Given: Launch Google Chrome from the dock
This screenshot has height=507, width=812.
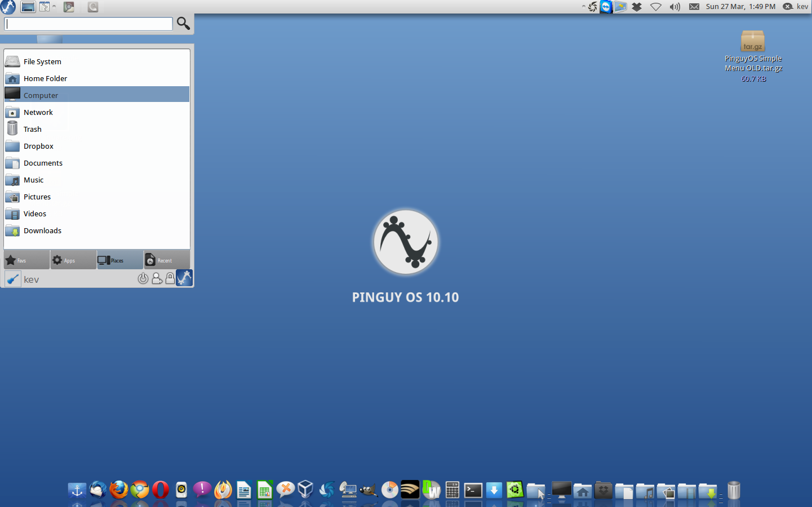Looking at the screenshot, I should tap(140, 490).
